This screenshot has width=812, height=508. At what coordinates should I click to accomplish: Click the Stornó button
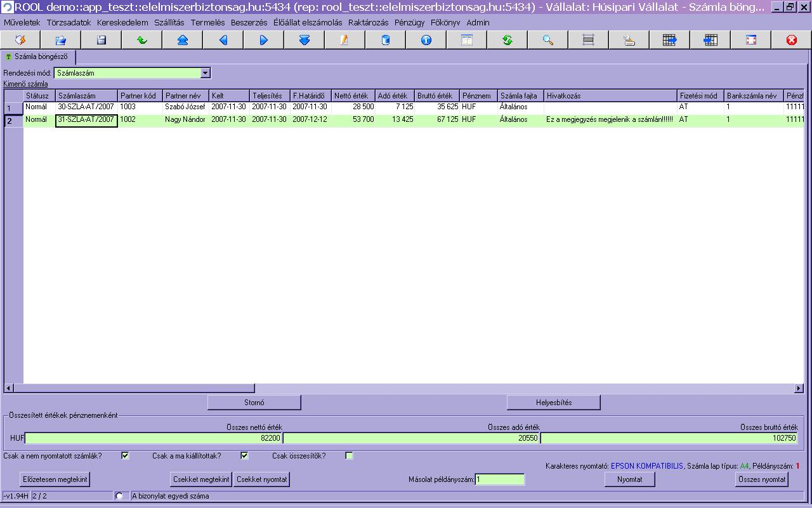[254, 403]
